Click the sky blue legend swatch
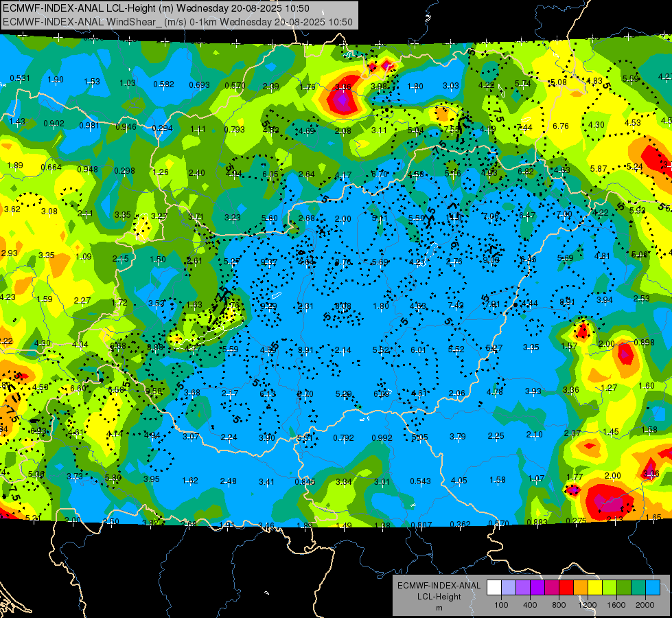The width and height of the screenshot is (672, 618). point(653,588)
